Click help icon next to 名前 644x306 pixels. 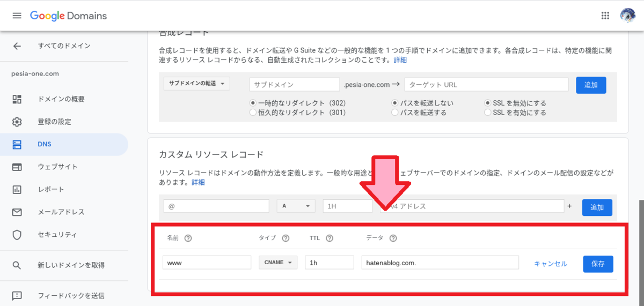coord(188,238)
